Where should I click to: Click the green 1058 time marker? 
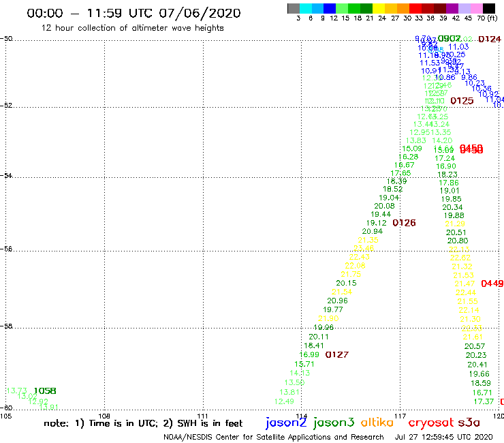coord(45,391)
